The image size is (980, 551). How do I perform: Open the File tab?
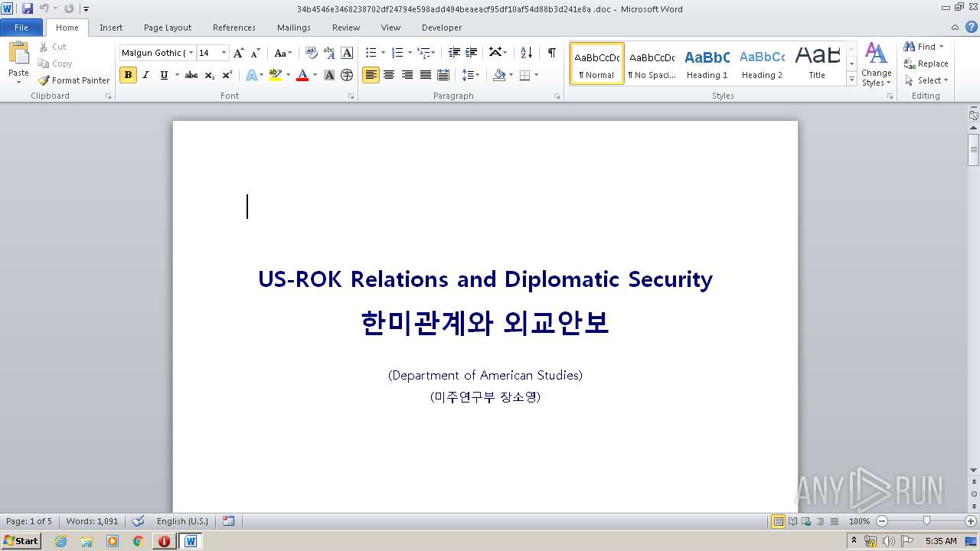(21, 27)
